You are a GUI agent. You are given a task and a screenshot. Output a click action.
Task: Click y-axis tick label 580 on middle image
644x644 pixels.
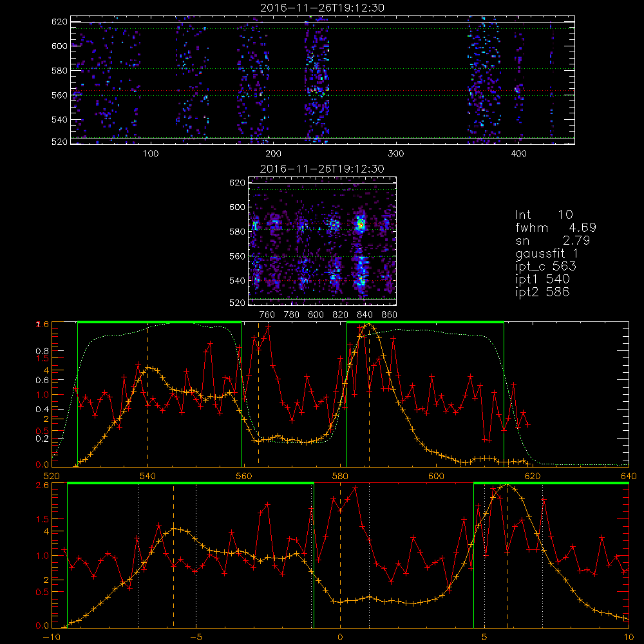point(237,232)
